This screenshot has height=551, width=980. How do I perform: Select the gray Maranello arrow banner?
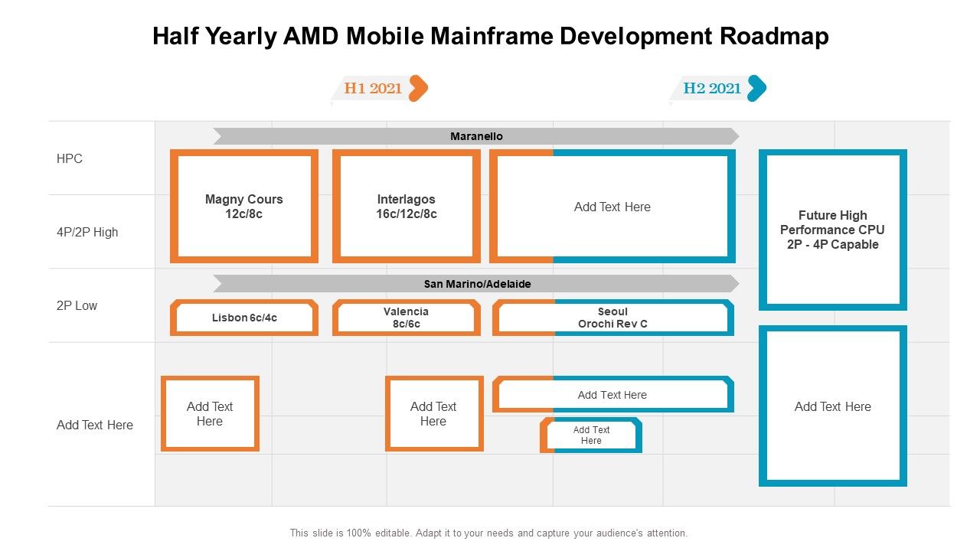[x=475, y=136]
